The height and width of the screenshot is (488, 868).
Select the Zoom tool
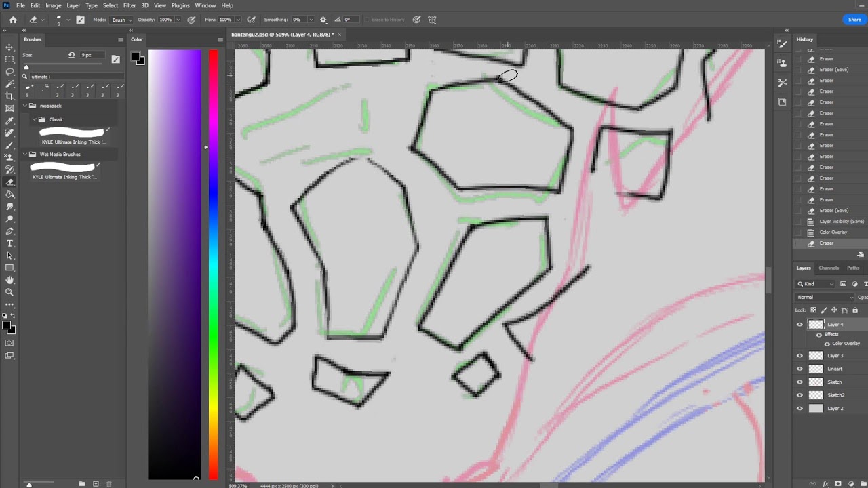click(x=9, y=292)
